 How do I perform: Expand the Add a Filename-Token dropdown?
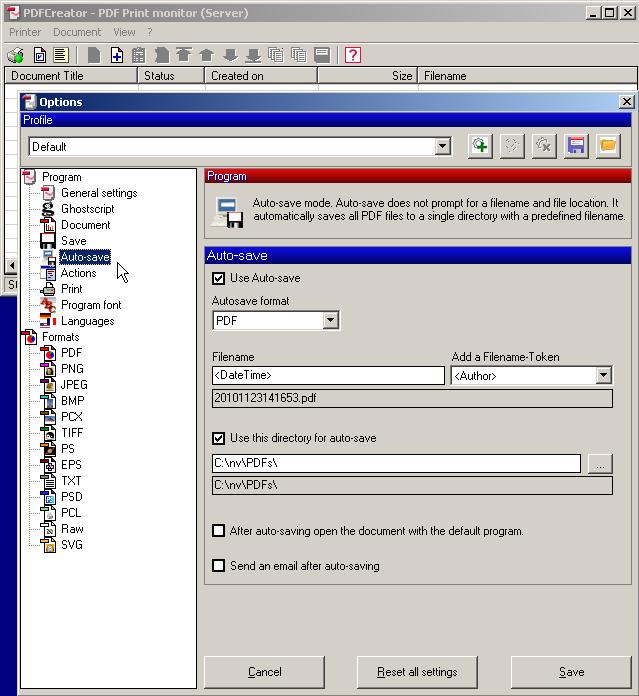603,376
